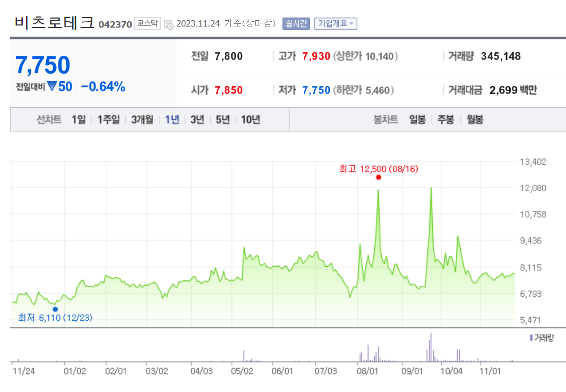Click the 07/03 x-axis date

coord(325,371)
